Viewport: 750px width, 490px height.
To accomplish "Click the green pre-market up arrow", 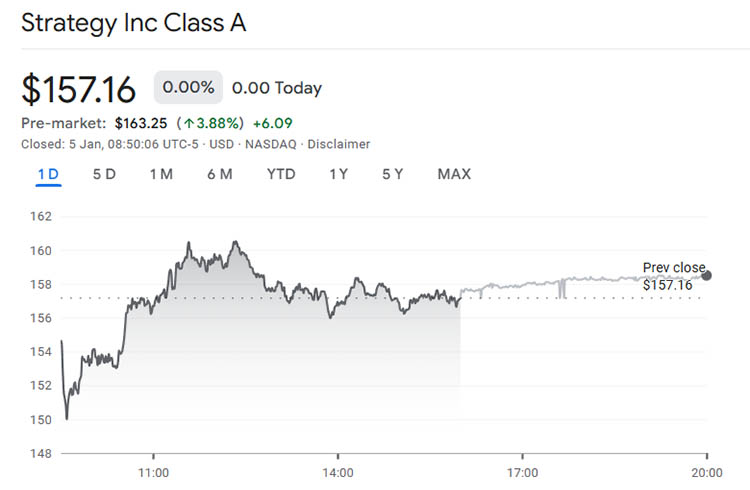I will (x=187, y=123).
